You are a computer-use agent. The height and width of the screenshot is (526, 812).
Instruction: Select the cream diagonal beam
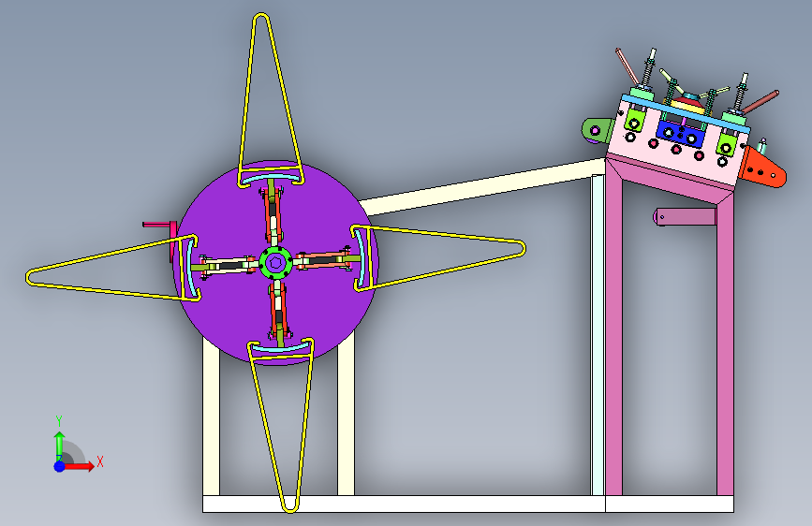coord(481,187)
